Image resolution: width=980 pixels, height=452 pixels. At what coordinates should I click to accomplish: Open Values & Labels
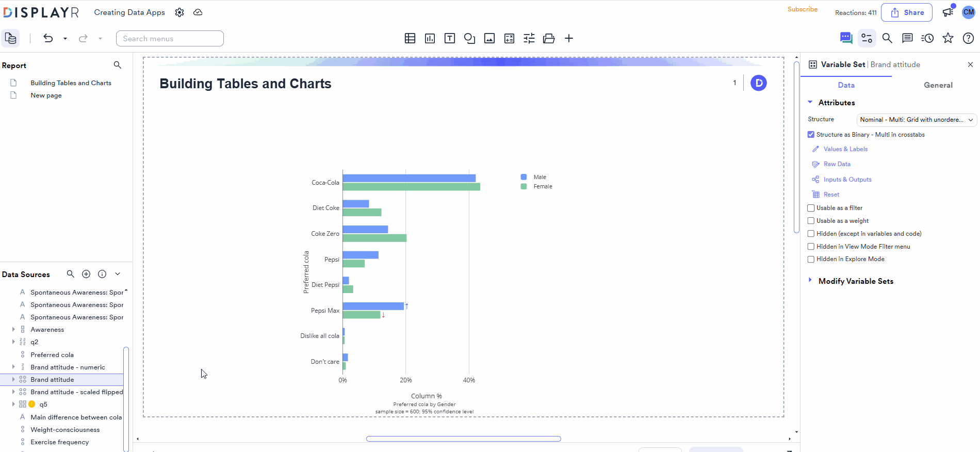(x=845, y=149)
